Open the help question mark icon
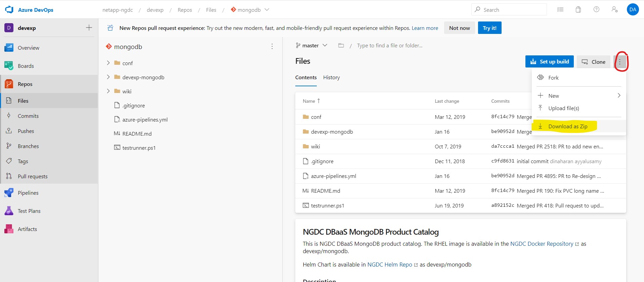This screenshot has width=644, height=282. point(596,9)
